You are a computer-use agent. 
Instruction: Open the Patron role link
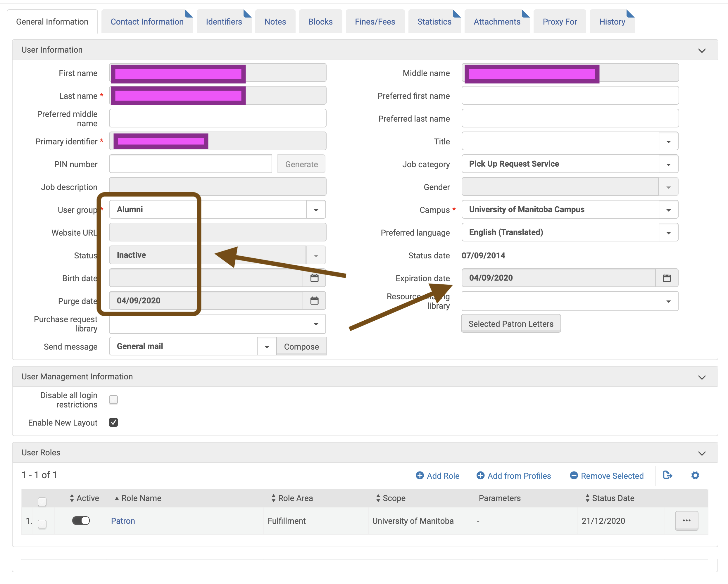tap(123, 521)
